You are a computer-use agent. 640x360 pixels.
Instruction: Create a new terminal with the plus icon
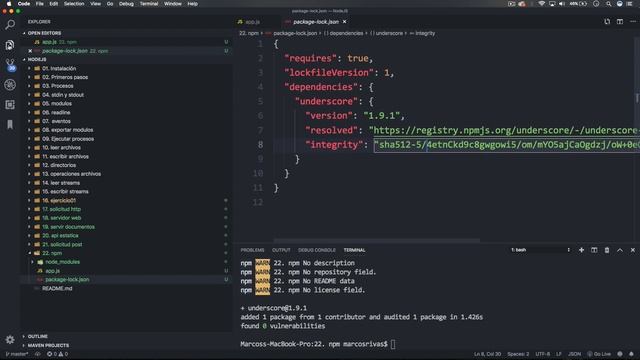[581, 250]
